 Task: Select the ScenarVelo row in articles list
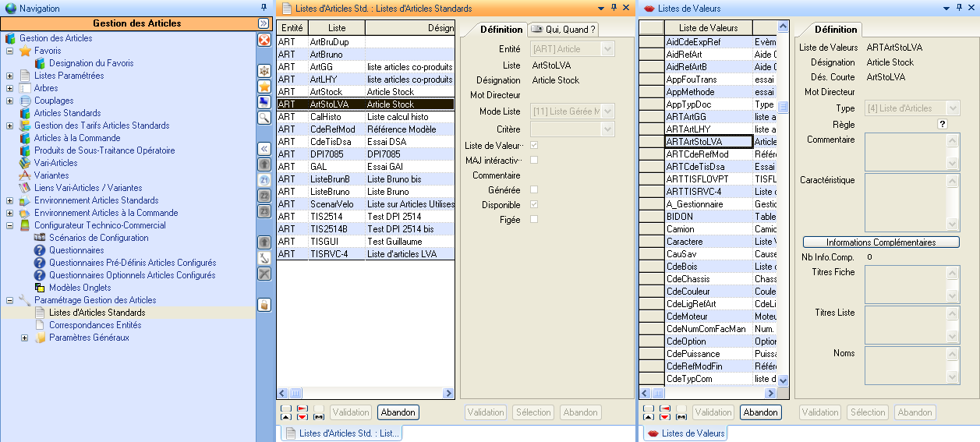pos(366,204)
